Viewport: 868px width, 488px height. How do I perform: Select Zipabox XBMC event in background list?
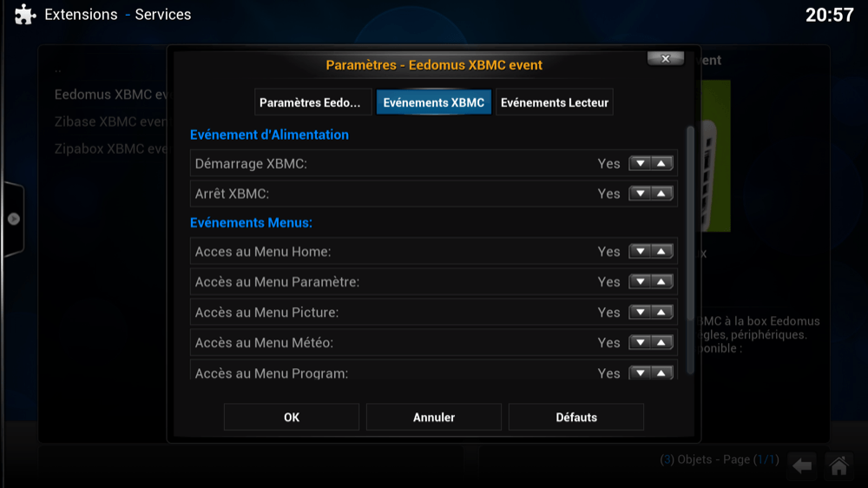pyautogui.click(x=110, y=149)
